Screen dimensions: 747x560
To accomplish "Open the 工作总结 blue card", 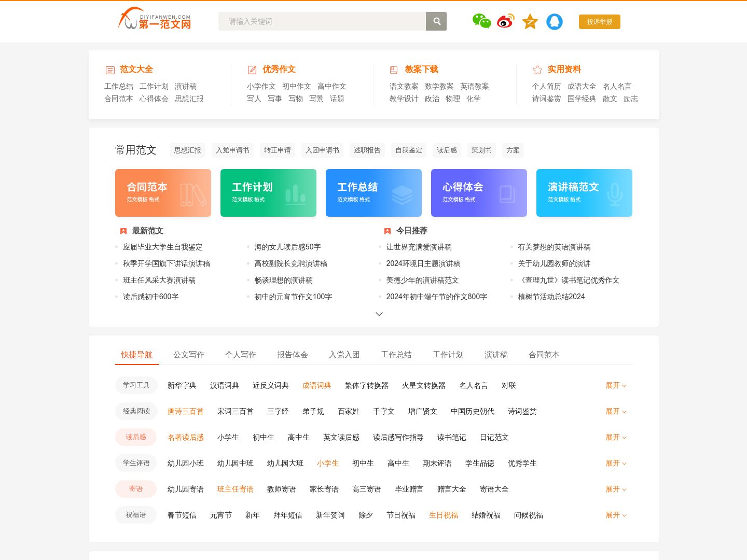I will [374, 193].
